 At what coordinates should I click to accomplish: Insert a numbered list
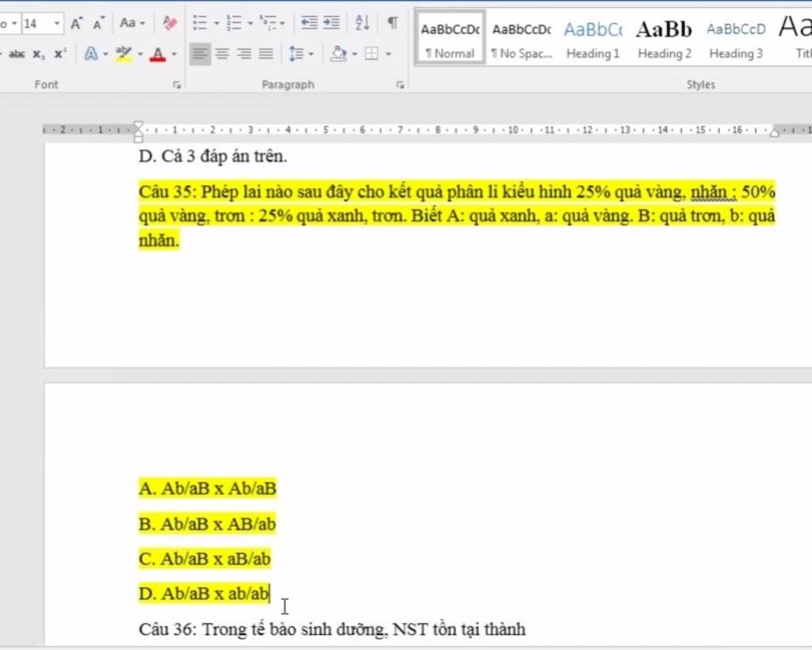click(x=234, y=23)
